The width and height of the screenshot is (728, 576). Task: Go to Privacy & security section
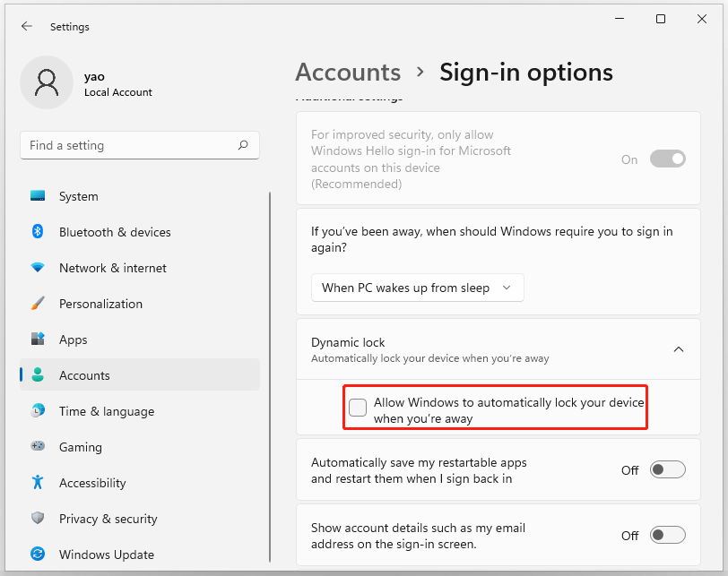tap(108, 519)
